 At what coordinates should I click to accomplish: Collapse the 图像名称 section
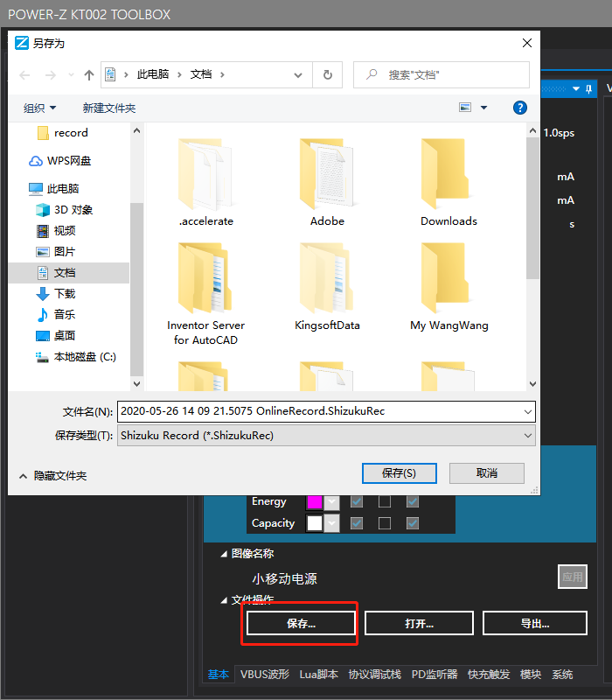click(224, 555)
